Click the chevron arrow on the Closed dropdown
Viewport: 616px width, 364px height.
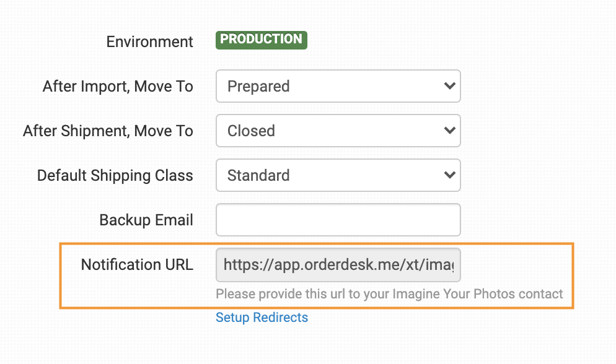coord(450,131)
